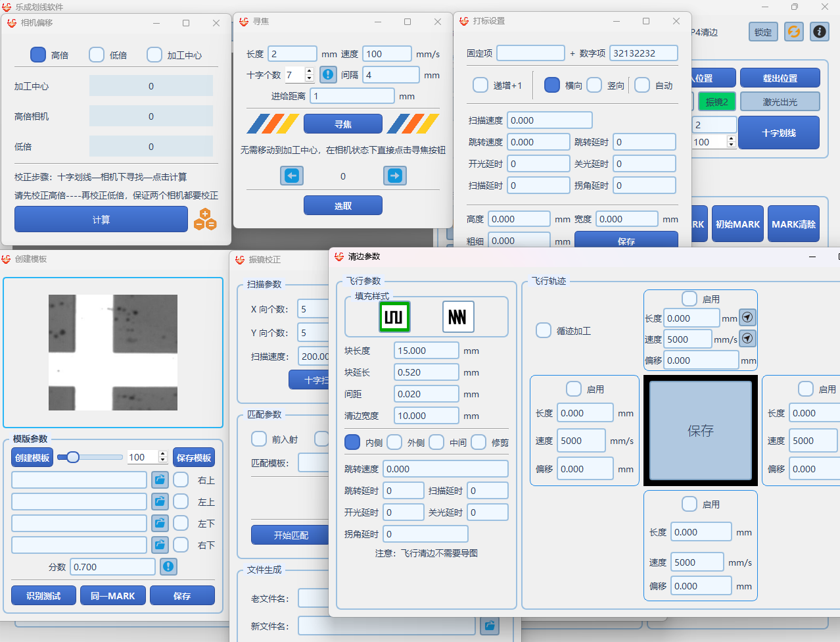
Task: Select the square-wave fill pattern icon
Action: [394, 317]
